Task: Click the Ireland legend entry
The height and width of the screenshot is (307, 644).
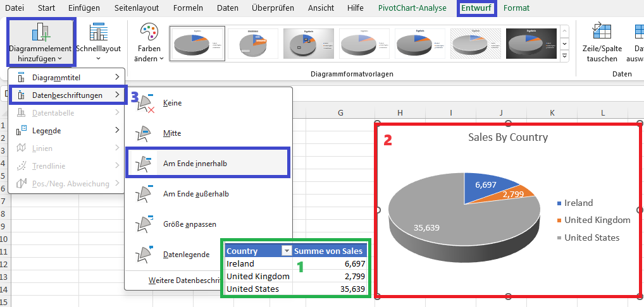Action: (575, 203)
